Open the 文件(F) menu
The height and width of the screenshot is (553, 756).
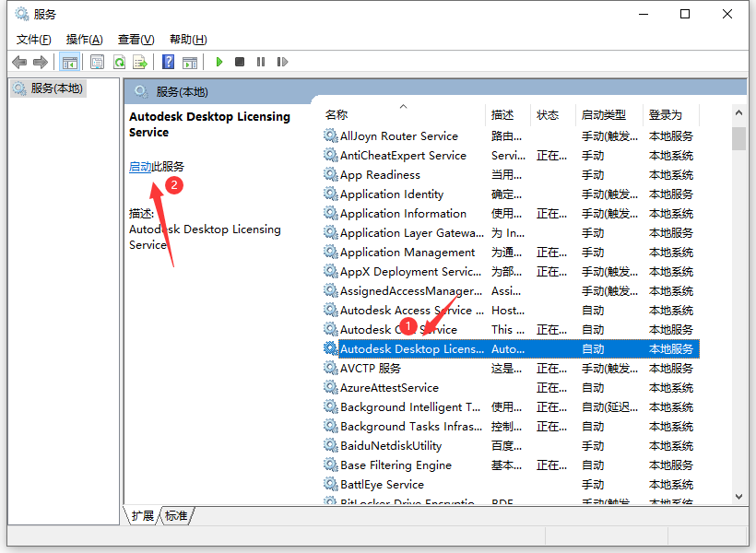pos(33,39)
